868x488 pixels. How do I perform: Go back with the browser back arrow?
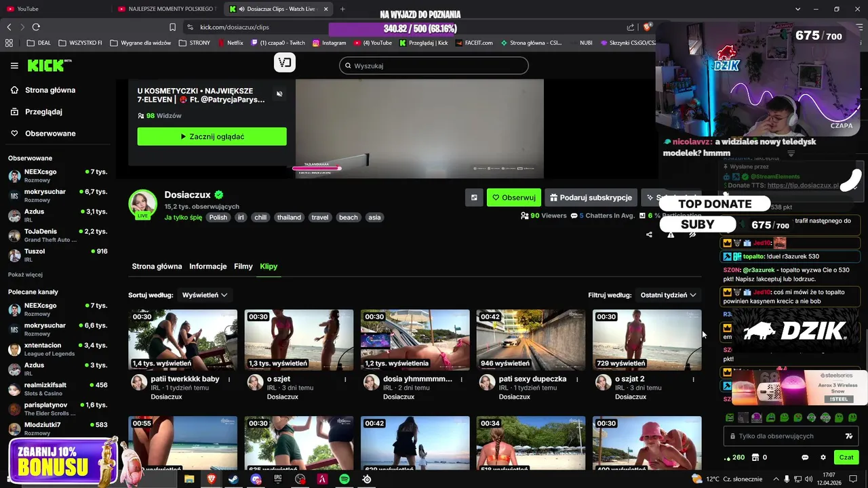pyautogui.click(x=9, y=27)
